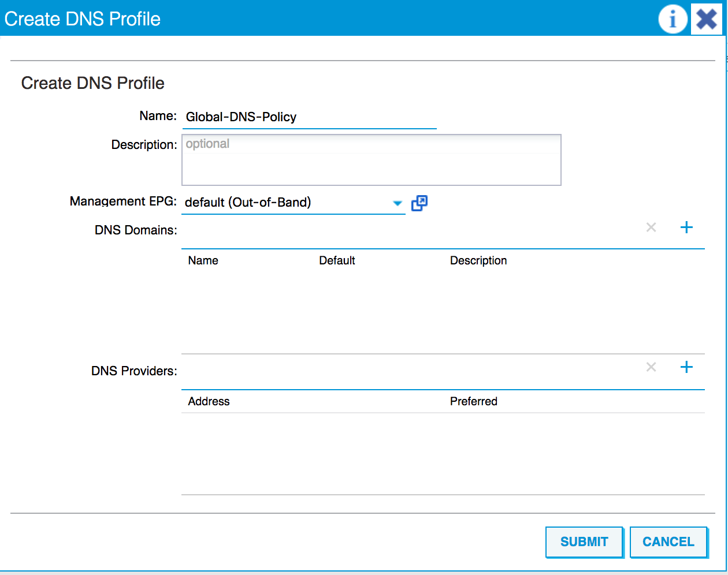Click the Description column header in DNS Domains
The width and height of the screenshot is (728, 575).
click(478, 261)
